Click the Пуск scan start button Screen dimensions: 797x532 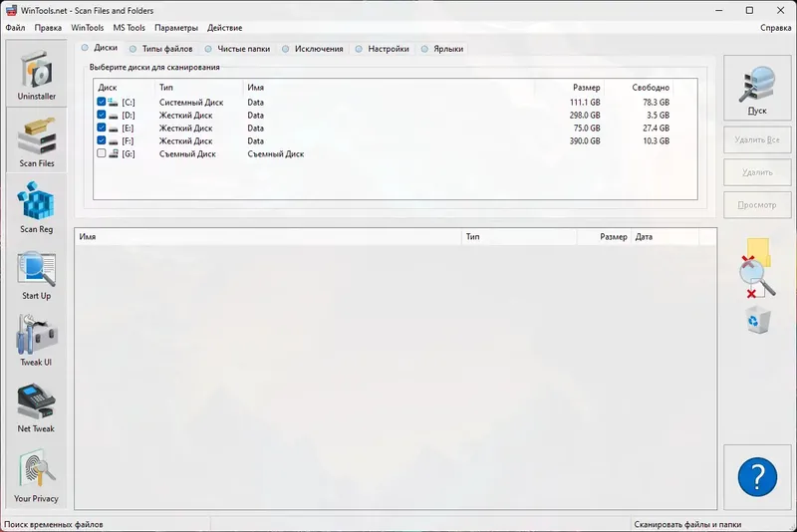tap(757, 88)
